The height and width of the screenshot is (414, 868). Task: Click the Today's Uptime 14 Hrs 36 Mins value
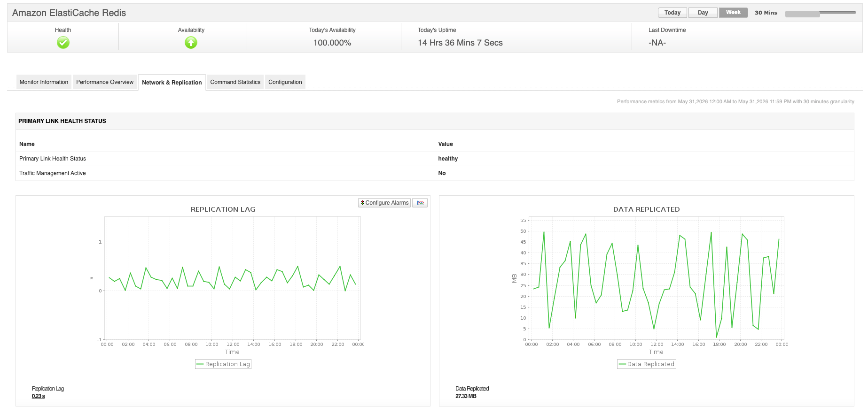pyautogui.click(x=460, y=43)
